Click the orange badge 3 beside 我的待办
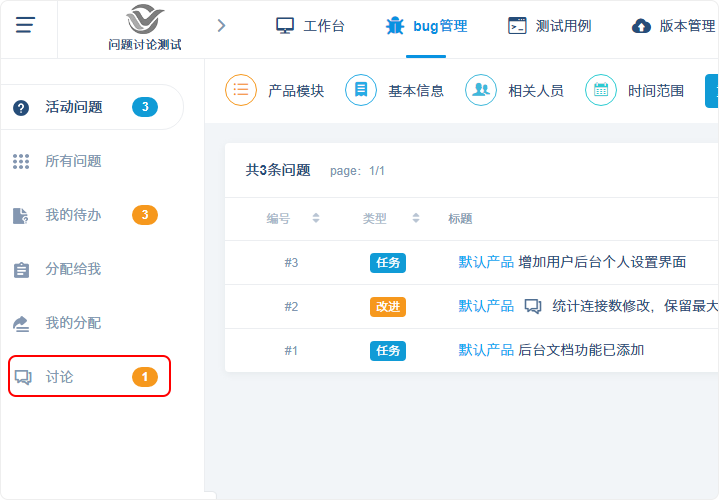 (145, 215)
